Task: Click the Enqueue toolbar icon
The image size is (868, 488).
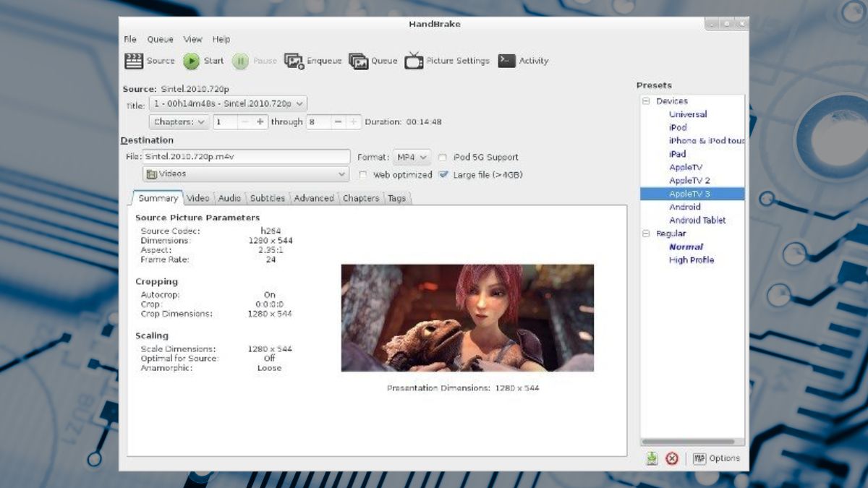Action: coord(294,61)
